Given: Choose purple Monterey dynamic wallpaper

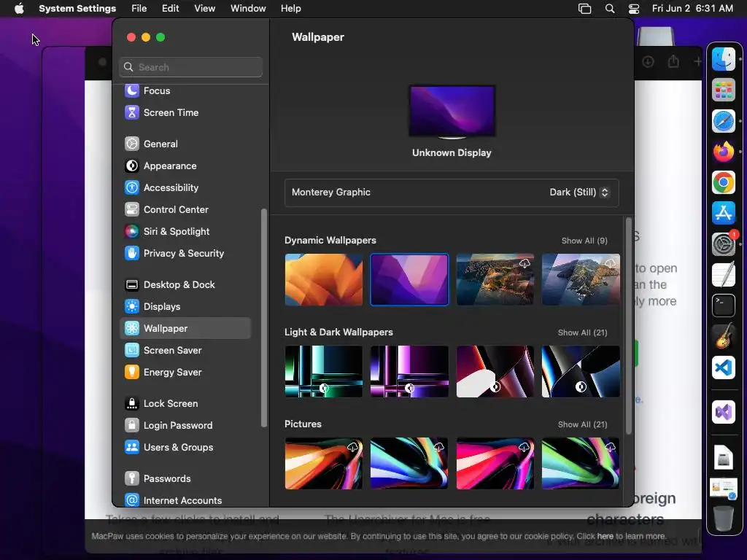Looking at the screenshot, I should (409, 279).
